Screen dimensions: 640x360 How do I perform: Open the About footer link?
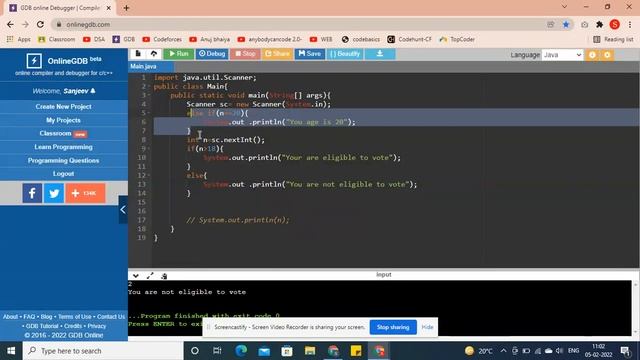click(10, 317)
